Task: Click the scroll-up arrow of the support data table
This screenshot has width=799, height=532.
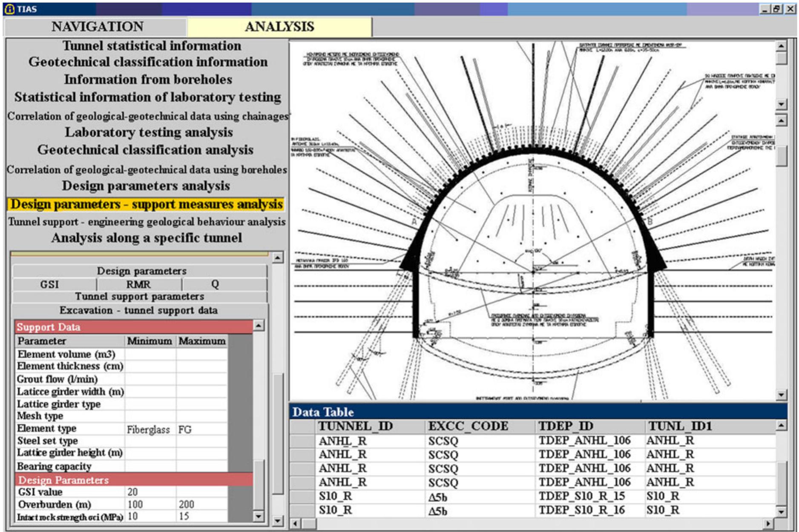Action: pos(259,326)
